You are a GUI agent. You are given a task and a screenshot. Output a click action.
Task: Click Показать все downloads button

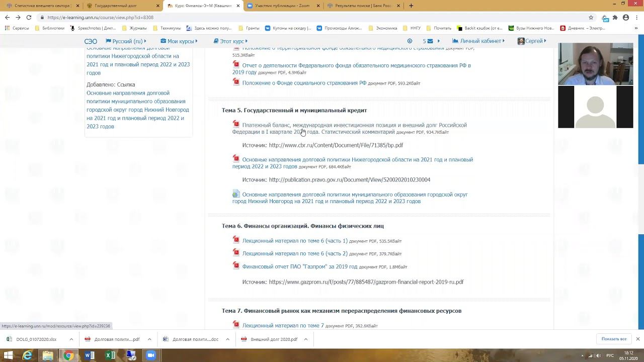pos(614,339)
